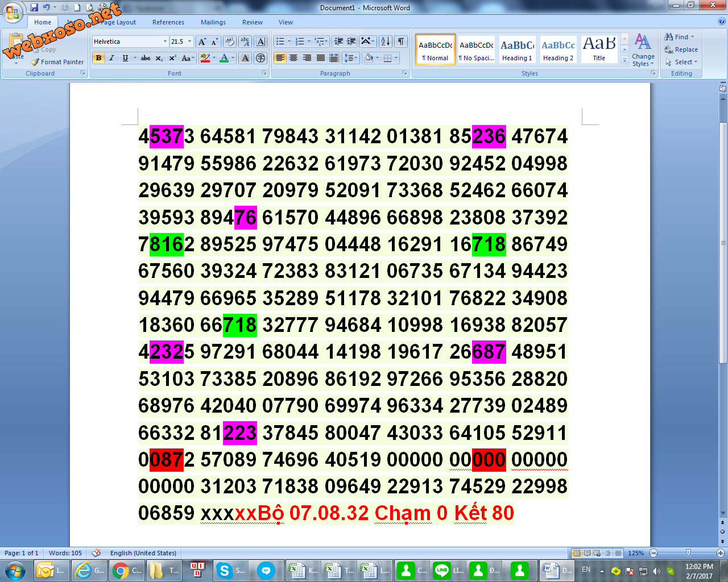Apply the Title style
The image size is (728, 582).
click(x=599, y=50)
